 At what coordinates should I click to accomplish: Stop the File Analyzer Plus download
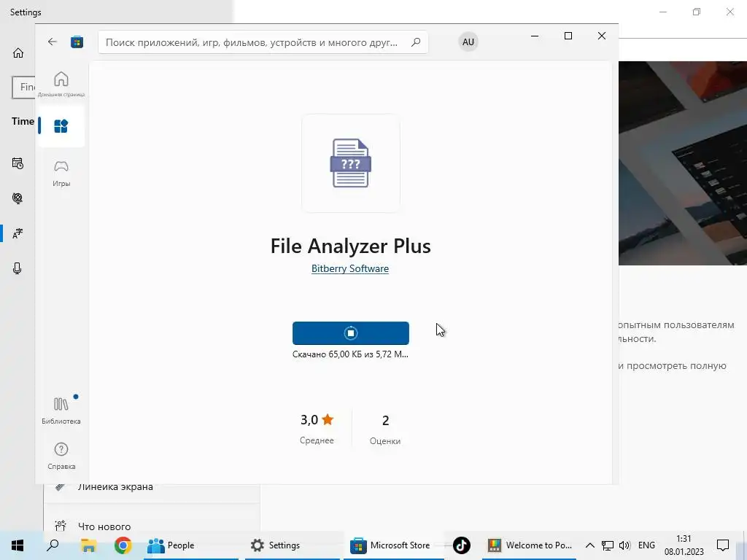[351, 332]
